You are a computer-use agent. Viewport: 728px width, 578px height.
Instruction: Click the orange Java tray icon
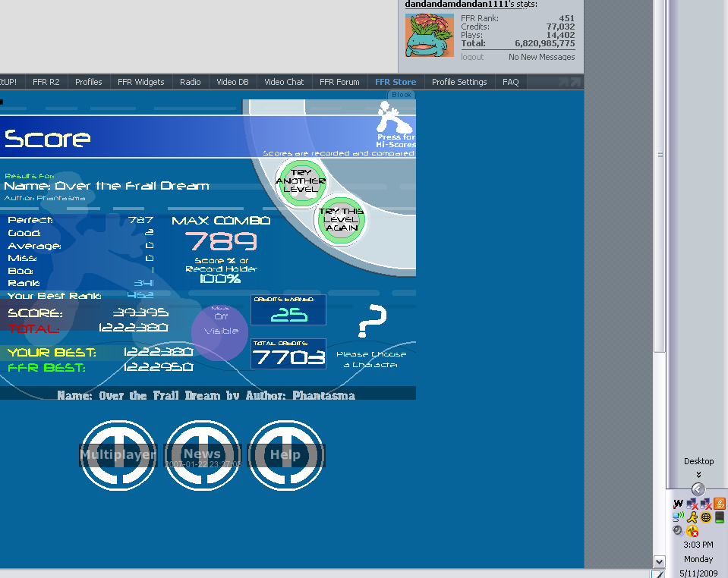click(719, 504)
